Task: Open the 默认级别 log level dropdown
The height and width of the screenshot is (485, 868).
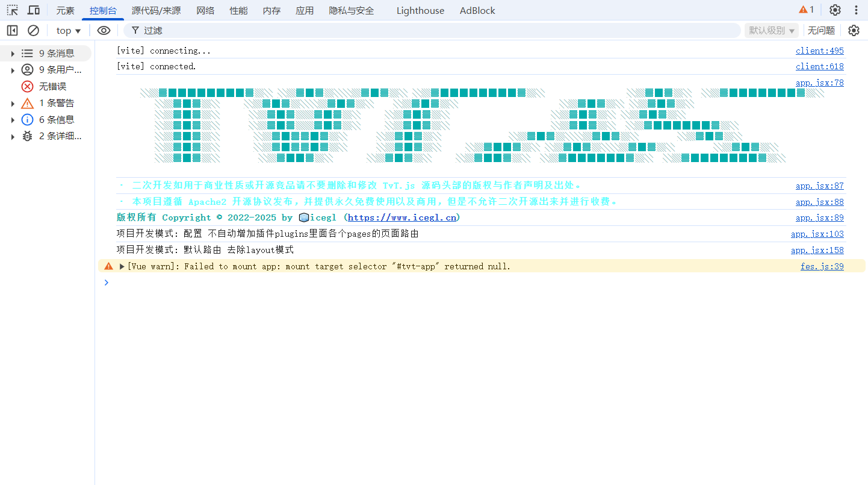Action: coord(772,30)
